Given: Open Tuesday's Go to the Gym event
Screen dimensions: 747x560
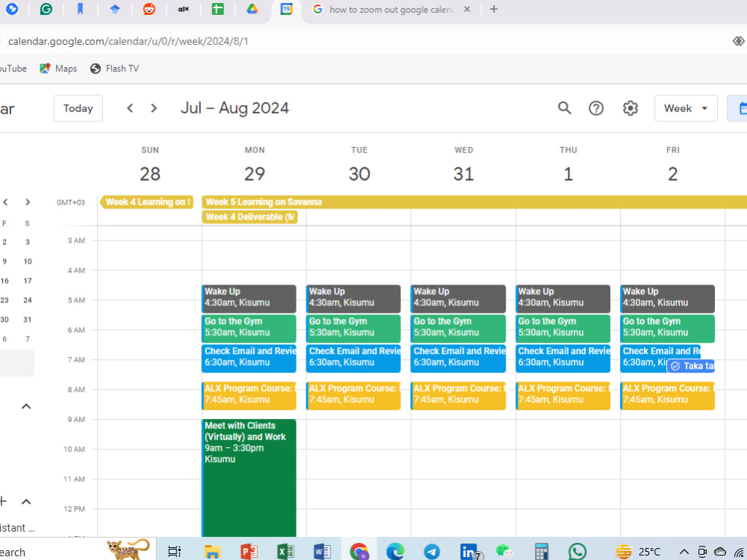Looking at the screenshot, I should 353,329.
